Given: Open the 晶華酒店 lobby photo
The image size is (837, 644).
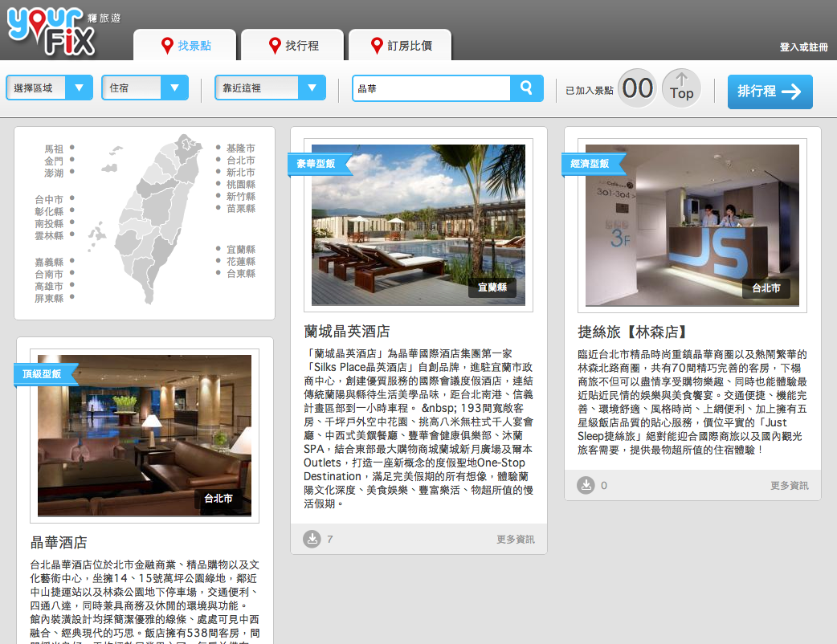Looking at the screenshot, I should point(145,435).
